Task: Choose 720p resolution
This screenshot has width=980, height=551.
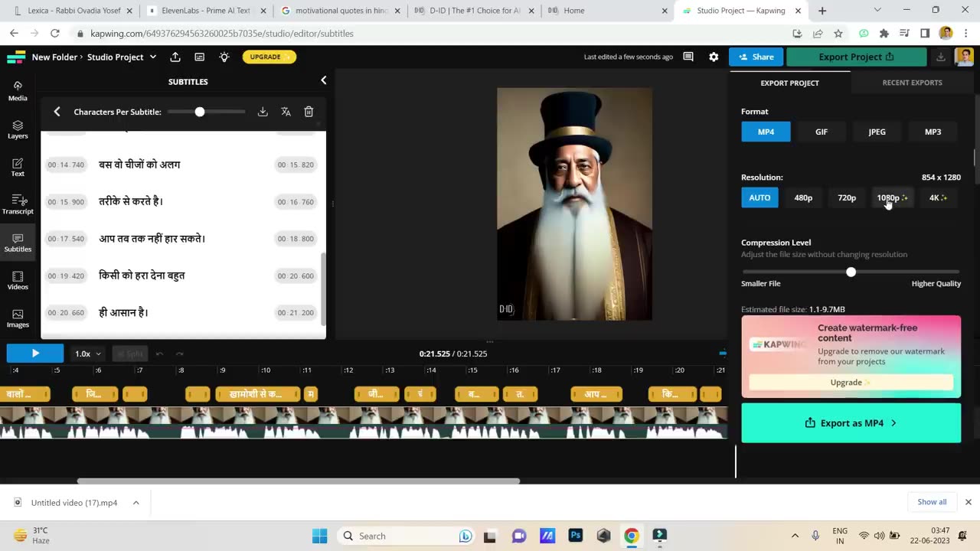Action: pyautogui.click(x=847, y=197)
